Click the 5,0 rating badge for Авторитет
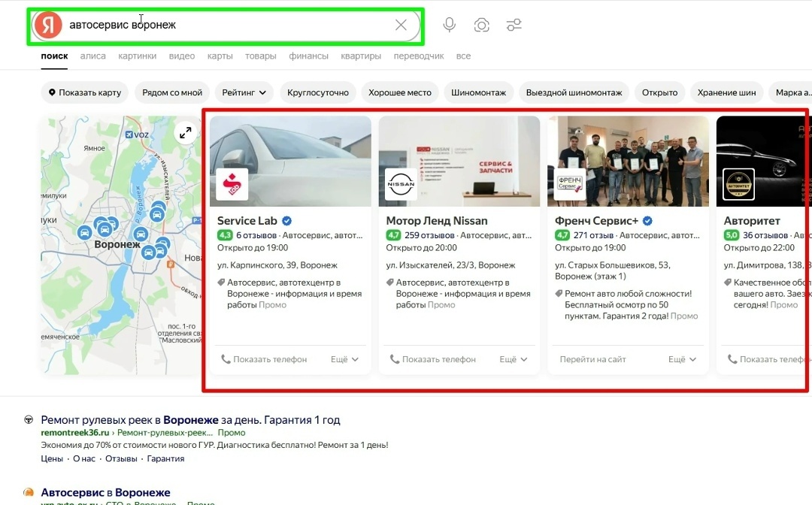812x505 pixels. (732, 235)
